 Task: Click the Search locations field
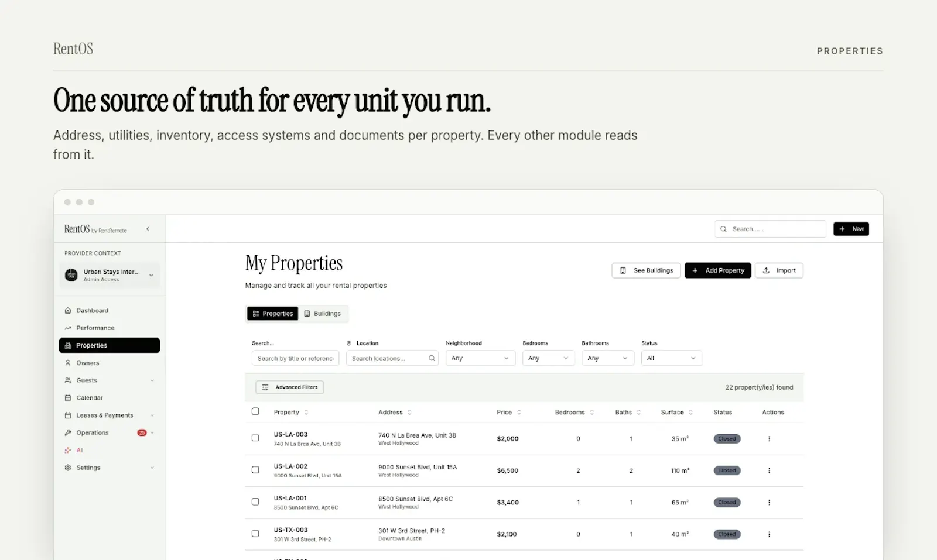click(392, 359)
